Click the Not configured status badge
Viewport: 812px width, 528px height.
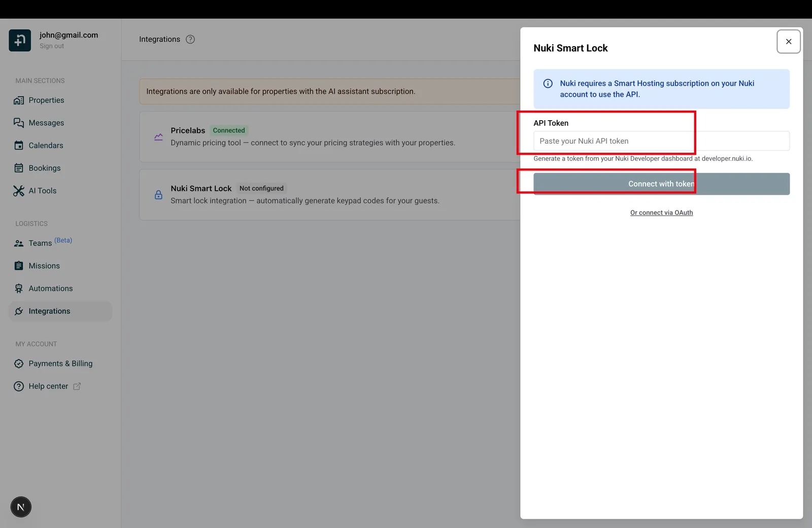click(x=261, y=189)
